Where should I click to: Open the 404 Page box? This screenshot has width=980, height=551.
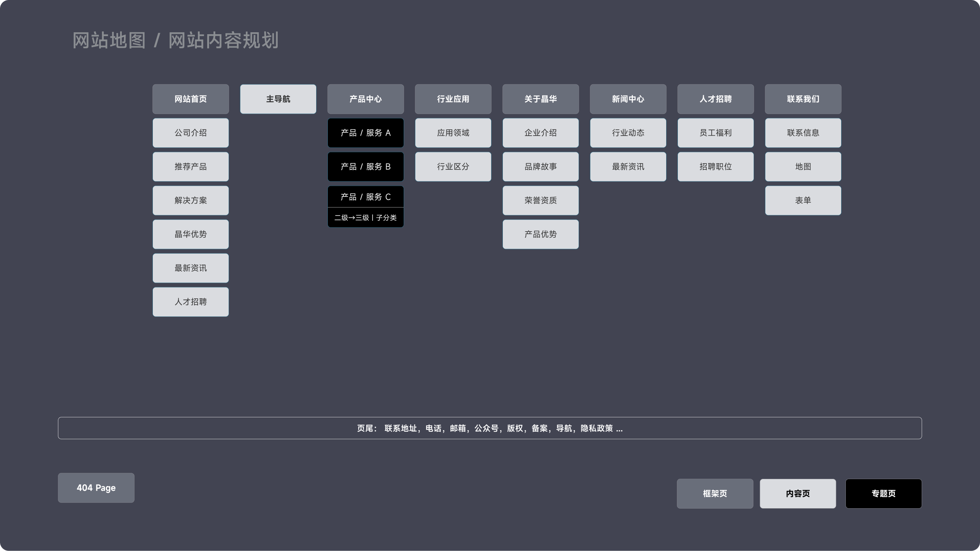click(x=96, y=488)
